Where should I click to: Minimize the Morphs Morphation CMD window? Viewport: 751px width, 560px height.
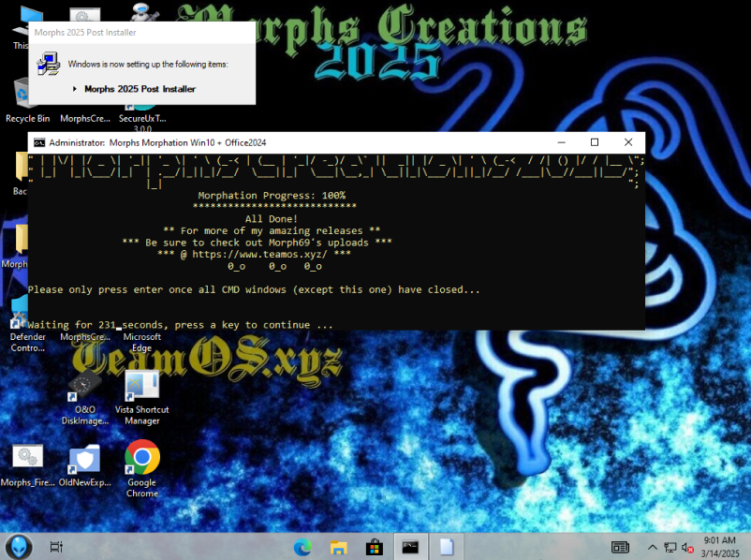coord(562,142)
